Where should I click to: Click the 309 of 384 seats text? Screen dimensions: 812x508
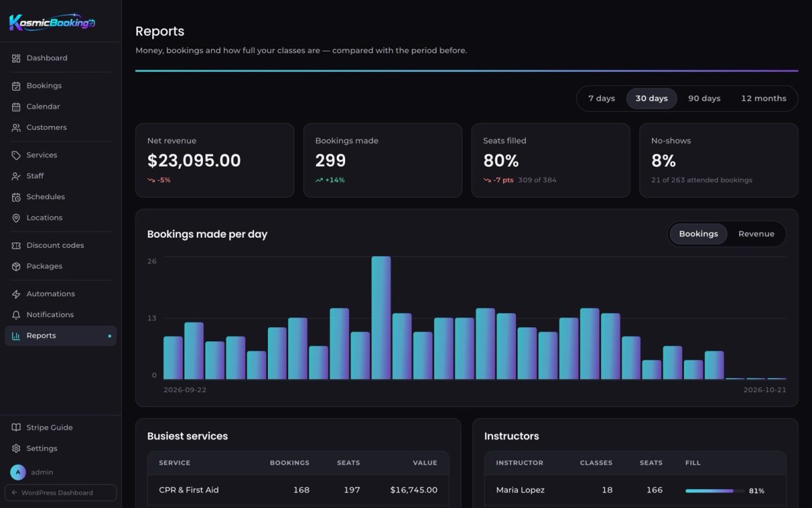pos(537,180)
